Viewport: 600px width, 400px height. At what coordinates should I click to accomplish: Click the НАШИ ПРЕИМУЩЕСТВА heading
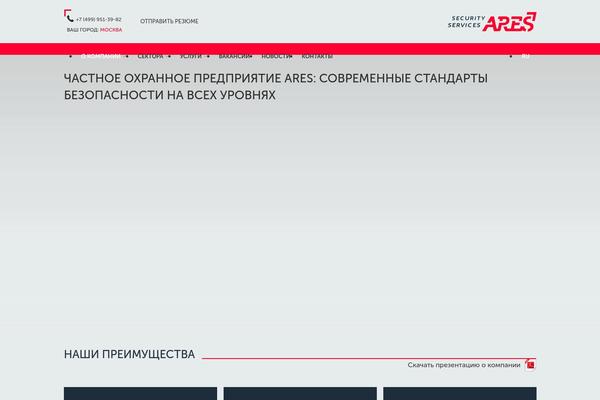point(129,354)
